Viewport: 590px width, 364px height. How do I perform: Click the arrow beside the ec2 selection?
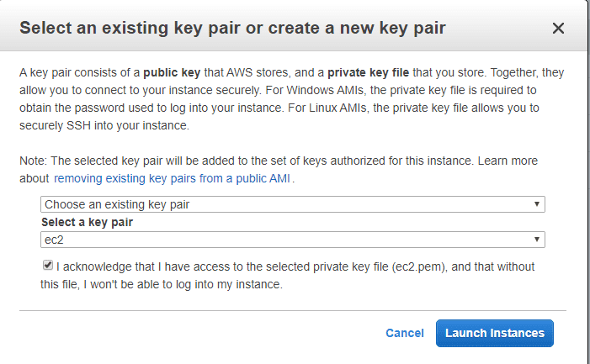536,240
